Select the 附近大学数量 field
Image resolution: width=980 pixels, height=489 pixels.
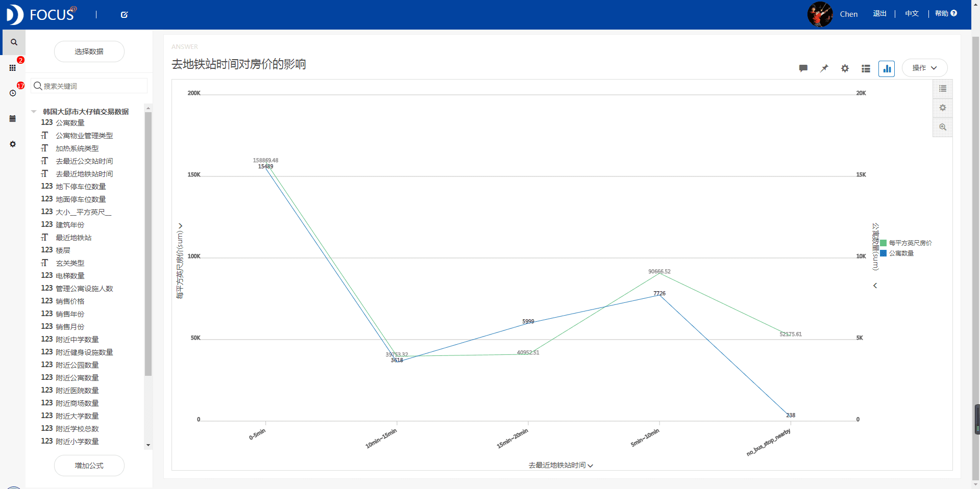click(x=77, y=416)
